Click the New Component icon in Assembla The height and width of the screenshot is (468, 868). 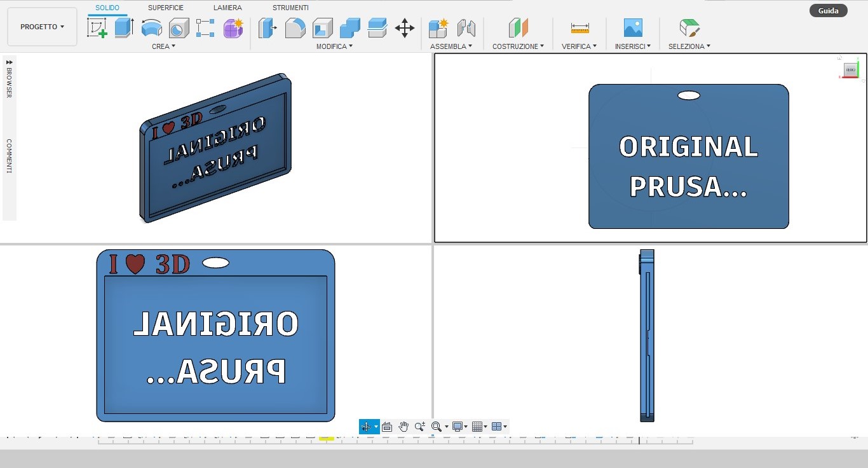(x=438, y=28)
